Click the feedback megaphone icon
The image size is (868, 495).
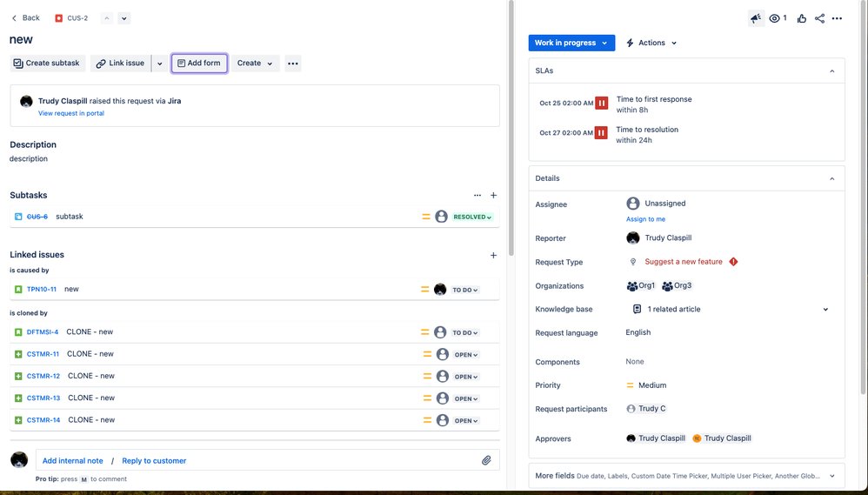pyautogui.click(x=756, y=18)
